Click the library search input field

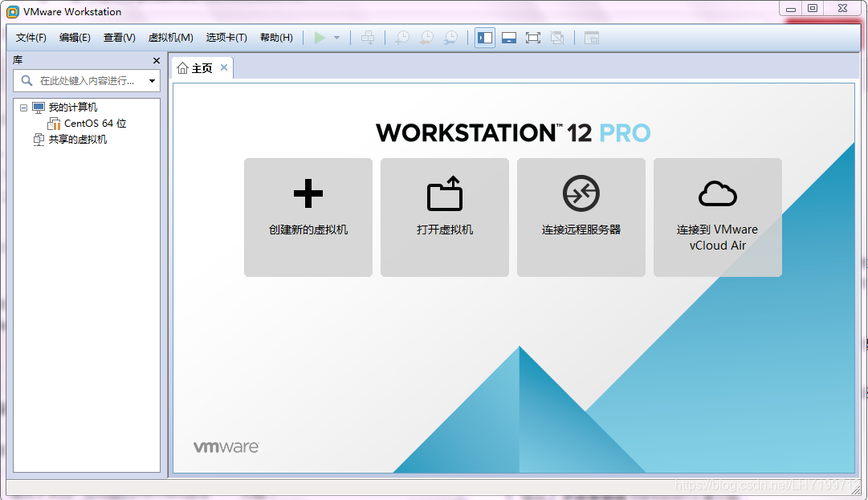click(x=87, y=81)
